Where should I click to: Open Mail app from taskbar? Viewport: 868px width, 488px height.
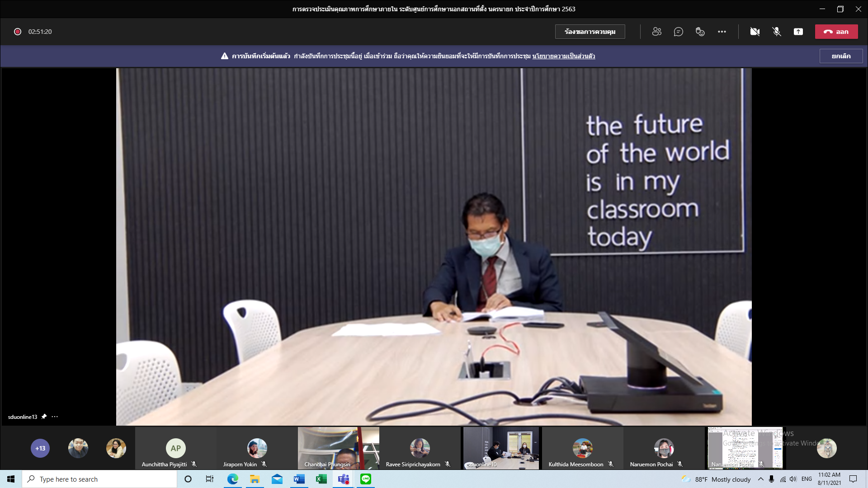pos(277,479)
